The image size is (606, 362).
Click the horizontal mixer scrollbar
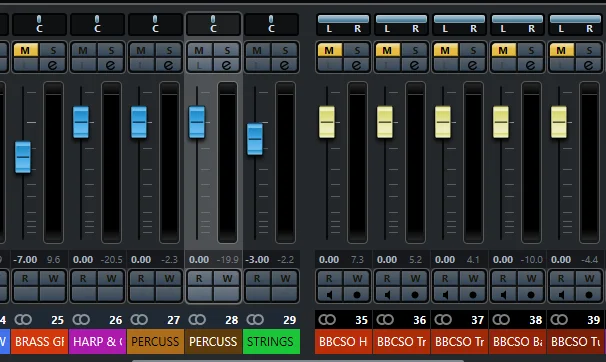[x=298, y=361]
